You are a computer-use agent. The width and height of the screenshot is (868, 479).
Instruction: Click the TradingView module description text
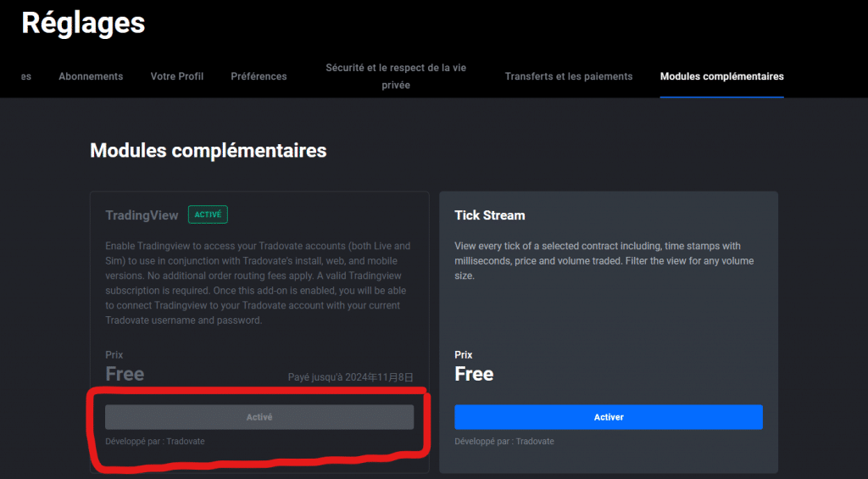pos(258,283)
